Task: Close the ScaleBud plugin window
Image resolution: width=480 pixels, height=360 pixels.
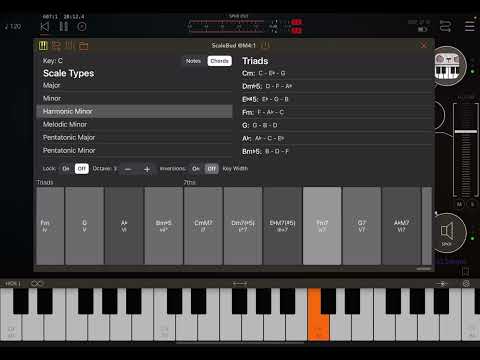Action: (x=424, y=45)
